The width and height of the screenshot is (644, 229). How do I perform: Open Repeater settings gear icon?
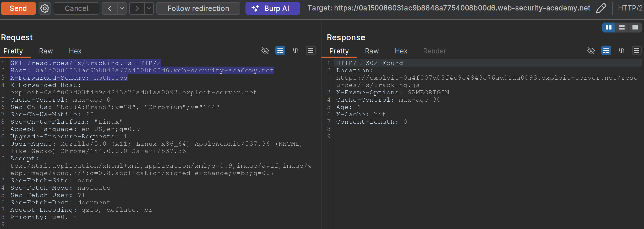point(45,8)
